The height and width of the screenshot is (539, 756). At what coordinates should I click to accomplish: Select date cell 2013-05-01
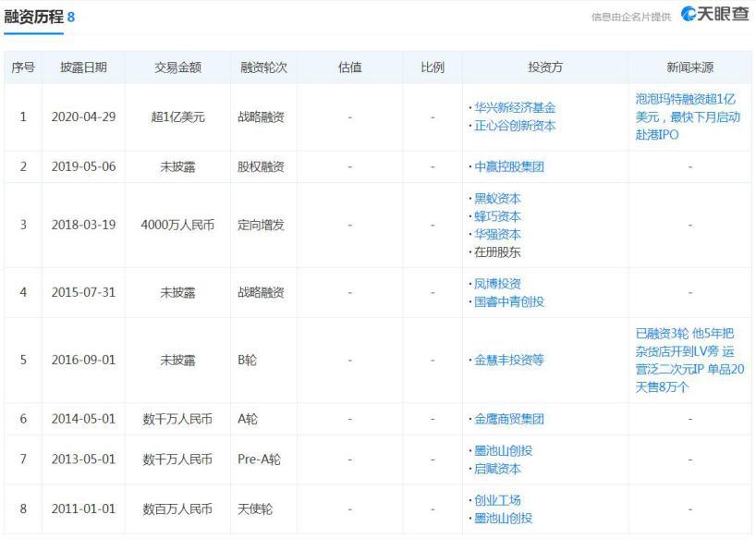coord(83,459)
